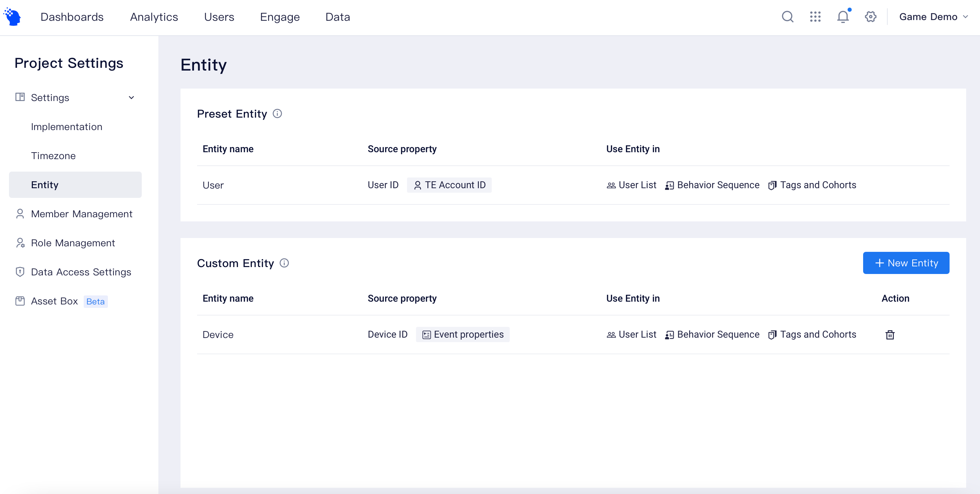Screen dimensions: 980x494
Task: Open the Users menu
Action: coord(219,17)
